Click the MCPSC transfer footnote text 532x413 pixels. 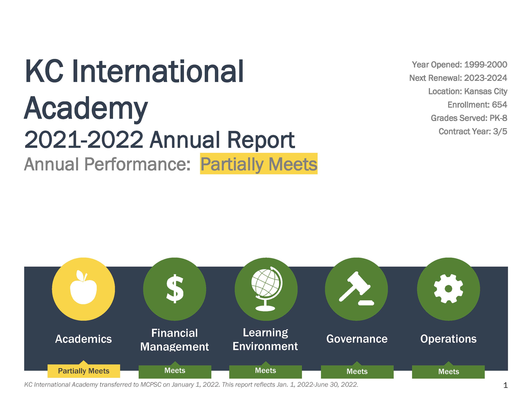click(191, 384)
